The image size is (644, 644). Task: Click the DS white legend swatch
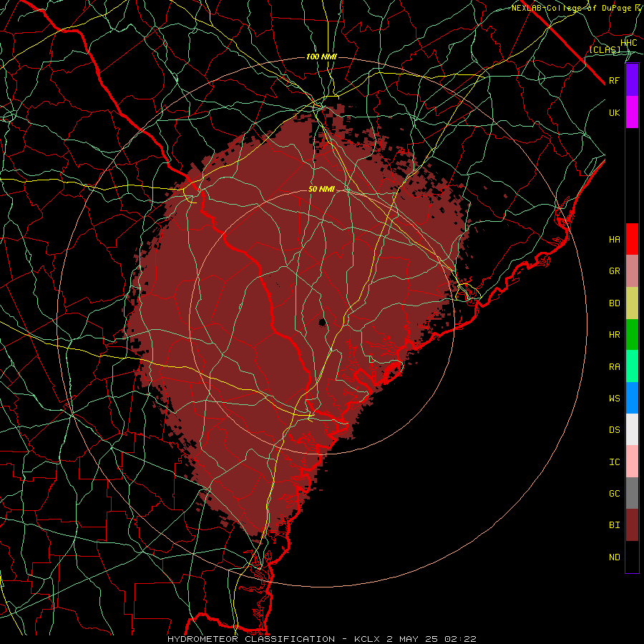pos(632,429)
